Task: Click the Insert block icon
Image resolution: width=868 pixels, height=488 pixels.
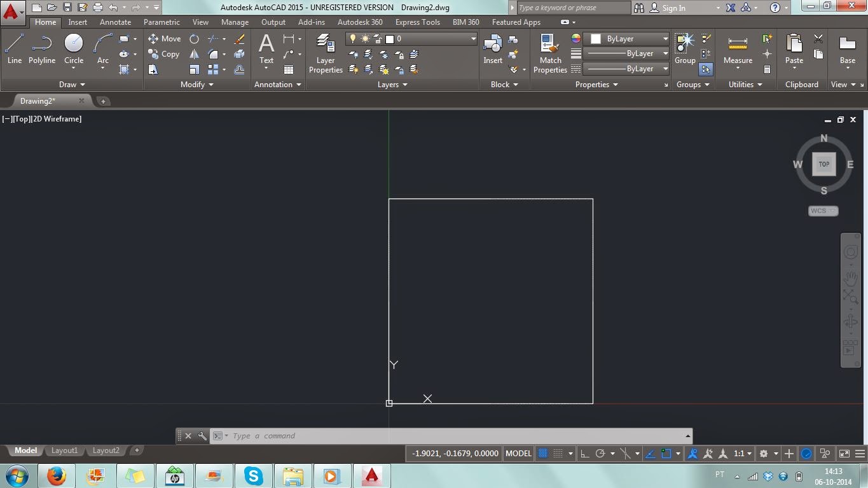Action: pos(493,50)
